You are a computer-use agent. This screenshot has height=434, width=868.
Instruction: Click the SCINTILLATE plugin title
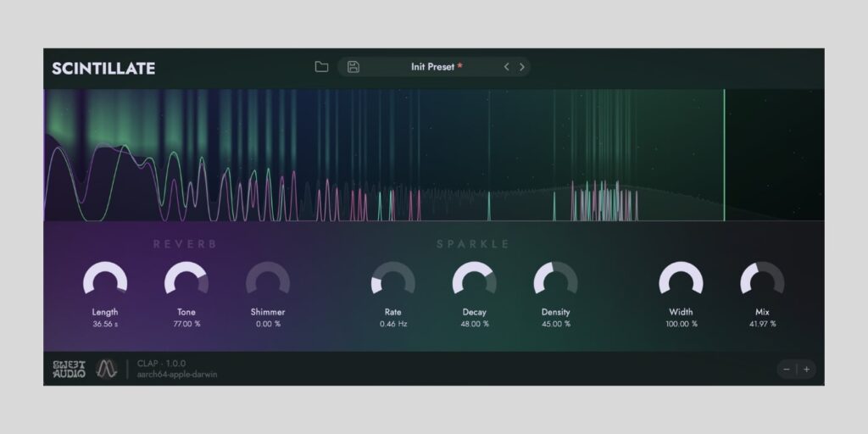point(103,69)
